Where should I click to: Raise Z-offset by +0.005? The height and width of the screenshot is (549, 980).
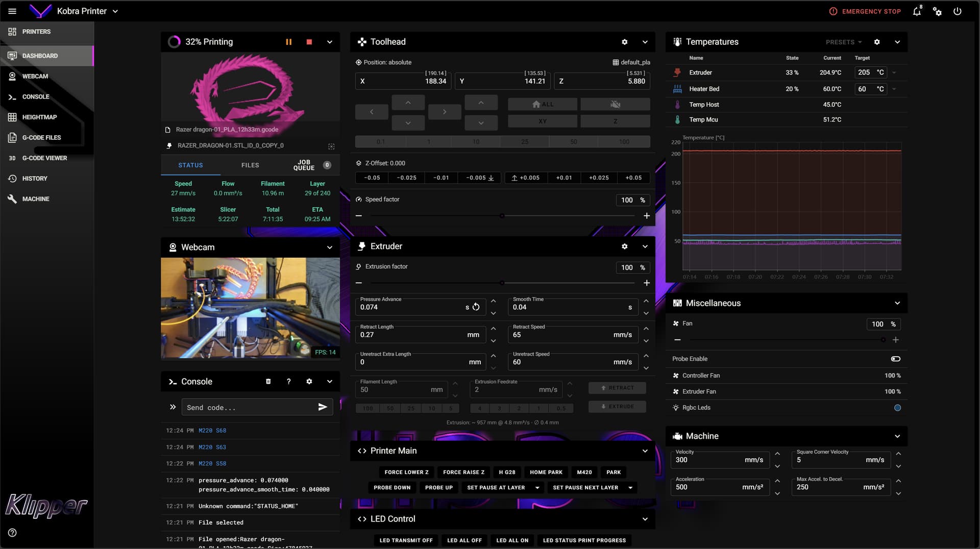525,178
